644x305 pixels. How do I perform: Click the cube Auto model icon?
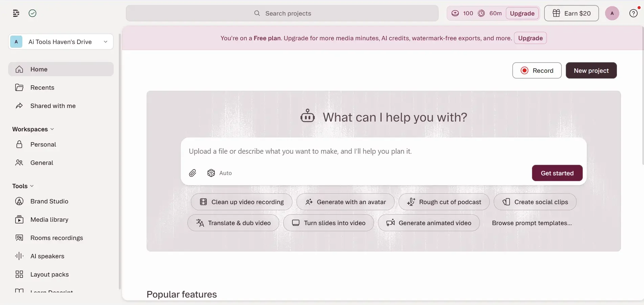[x=211, y=173]
